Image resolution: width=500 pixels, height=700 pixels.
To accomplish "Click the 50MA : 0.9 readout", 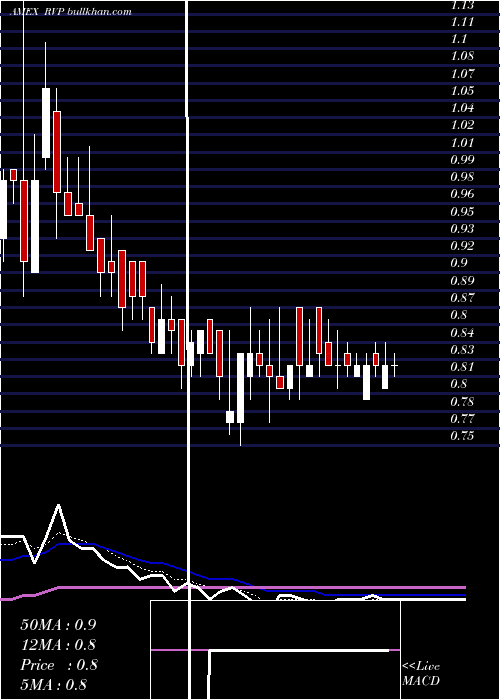I will [58, 624].
